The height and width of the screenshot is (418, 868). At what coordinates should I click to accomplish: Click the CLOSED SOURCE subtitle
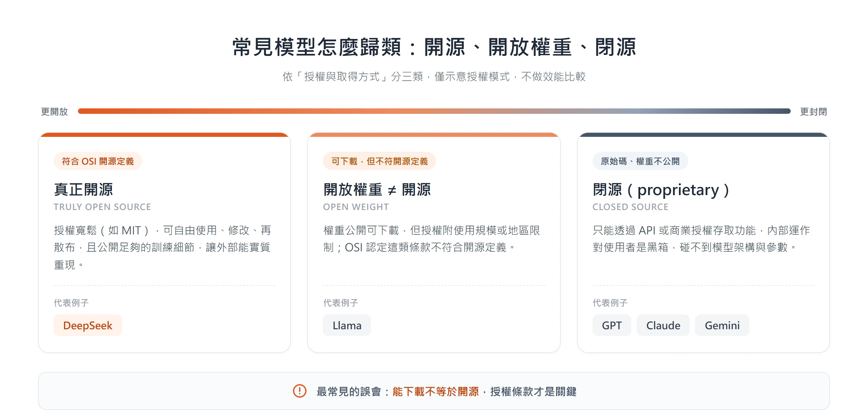[x=630, y=207]
